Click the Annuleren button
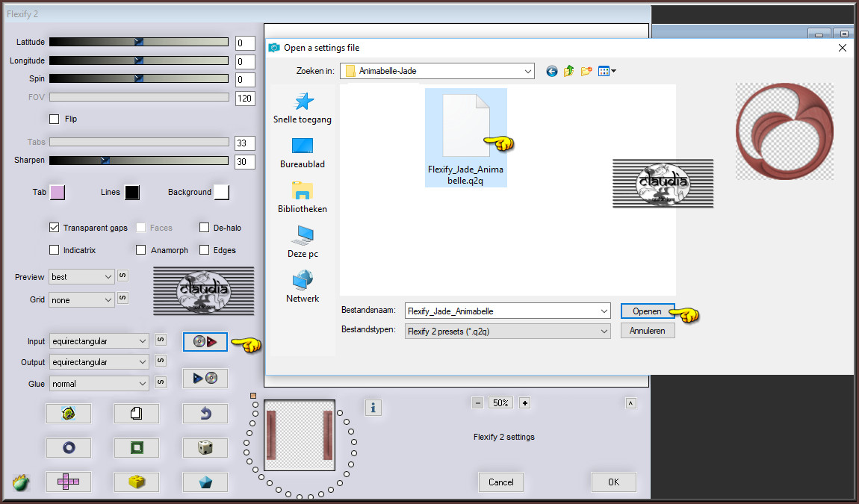The image size is (859, 504). tap(648, 331)
